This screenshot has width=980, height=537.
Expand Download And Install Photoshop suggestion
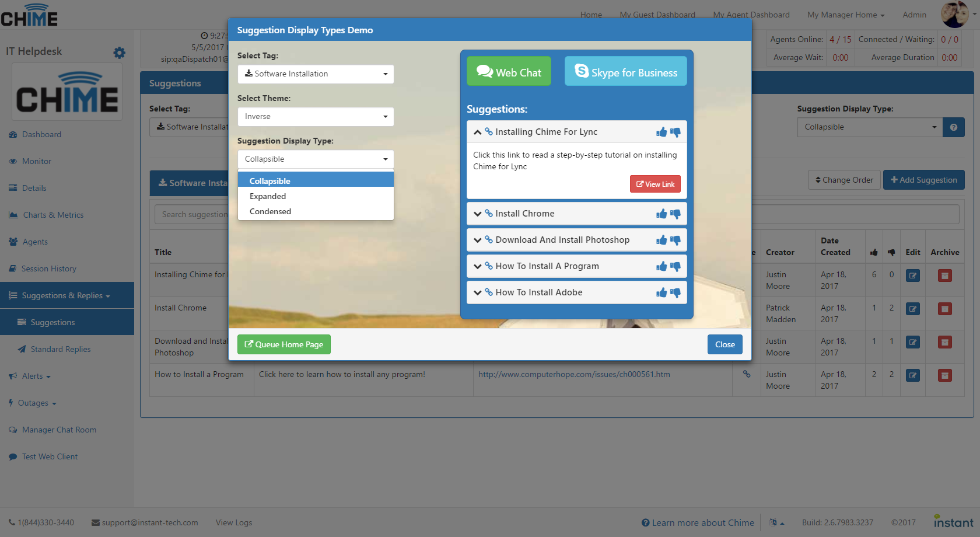click(478, 240)
